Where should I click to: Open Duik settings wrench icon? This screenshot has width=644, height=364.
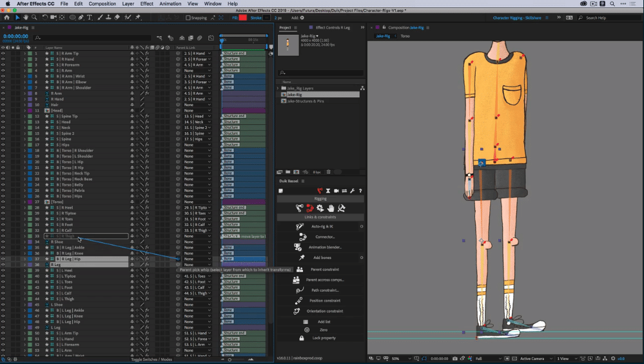(x=353, y=191)
